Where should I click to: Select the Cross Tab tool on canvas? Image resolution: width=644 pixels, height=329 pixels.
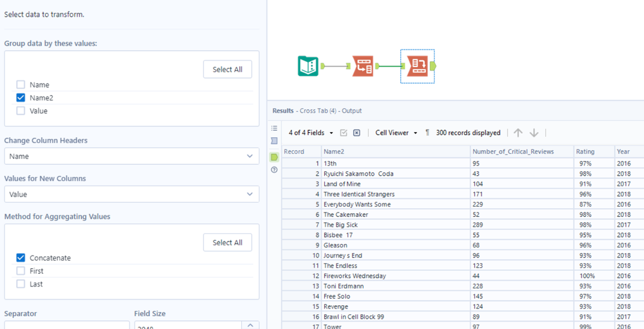[417, 66]
